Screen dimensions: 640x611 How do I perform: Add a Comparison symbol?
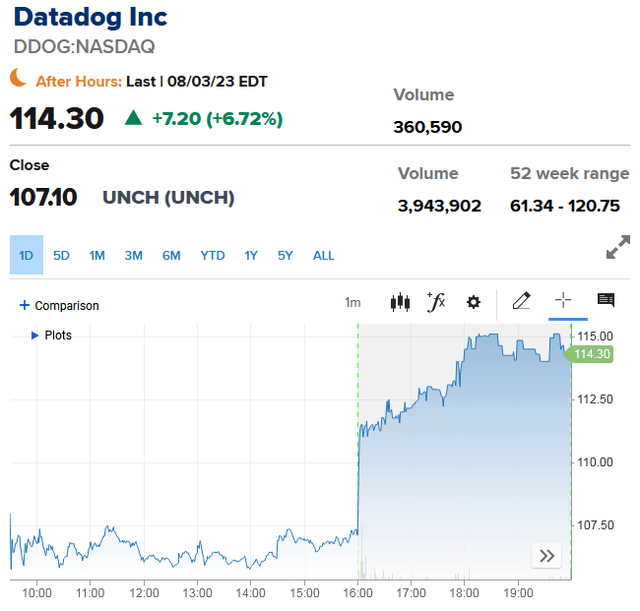tap(59, 305)
